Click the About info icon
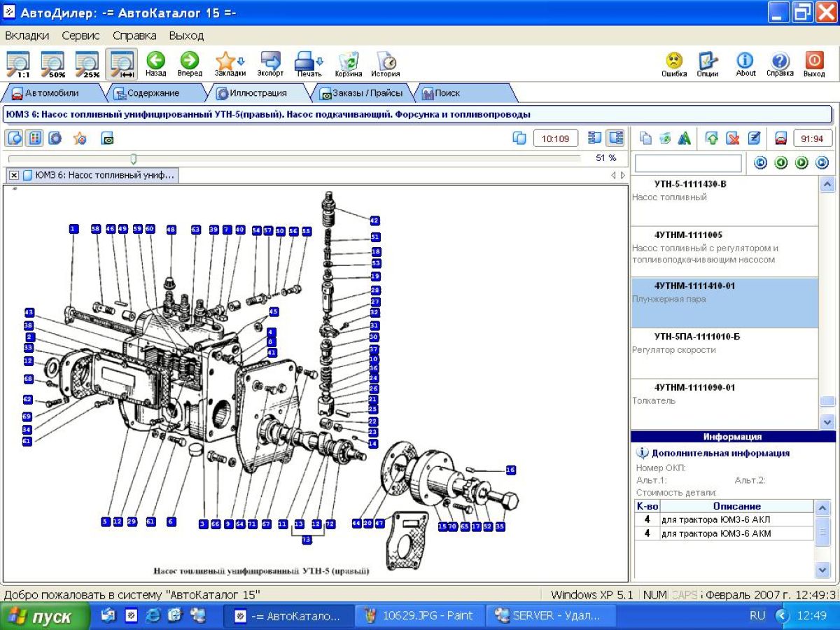Viewport: 840px width, 630px height. 745,62
